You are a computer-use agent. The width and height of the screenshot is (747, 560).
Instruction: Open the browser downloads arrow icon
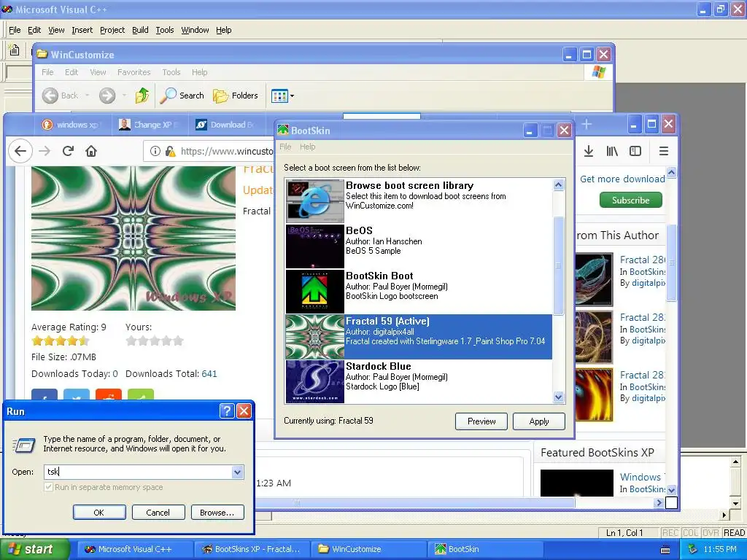click(589, 151)
